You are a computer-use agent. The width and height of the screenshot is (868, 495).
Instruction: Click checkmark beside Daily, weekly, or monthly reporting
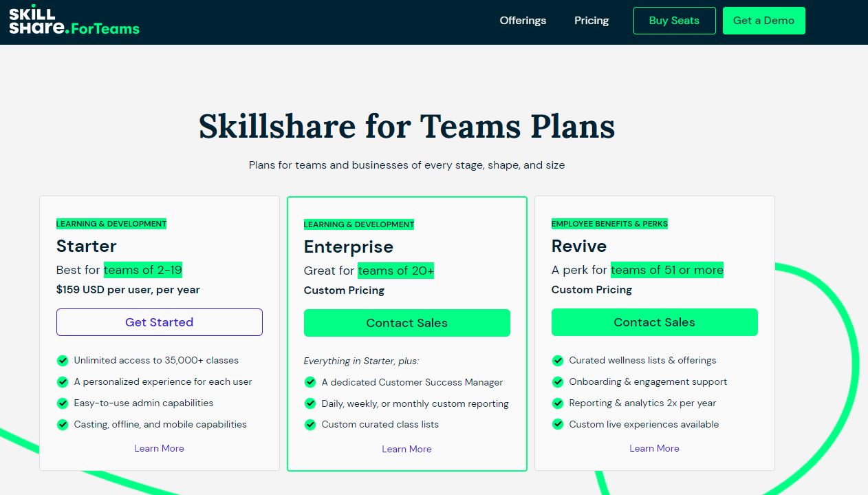point(310,403)
